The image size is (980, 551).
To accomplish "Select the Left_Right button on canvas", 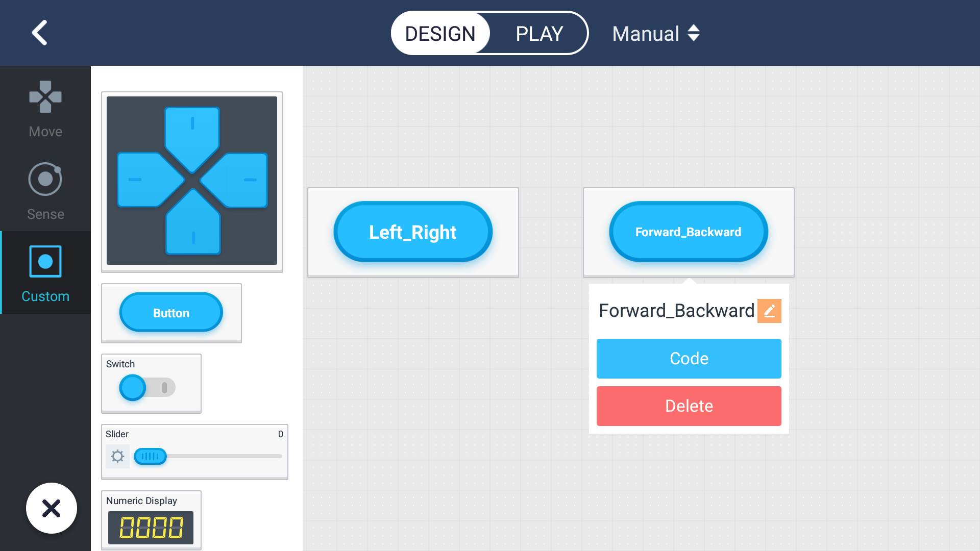I will tap(413, 232).
